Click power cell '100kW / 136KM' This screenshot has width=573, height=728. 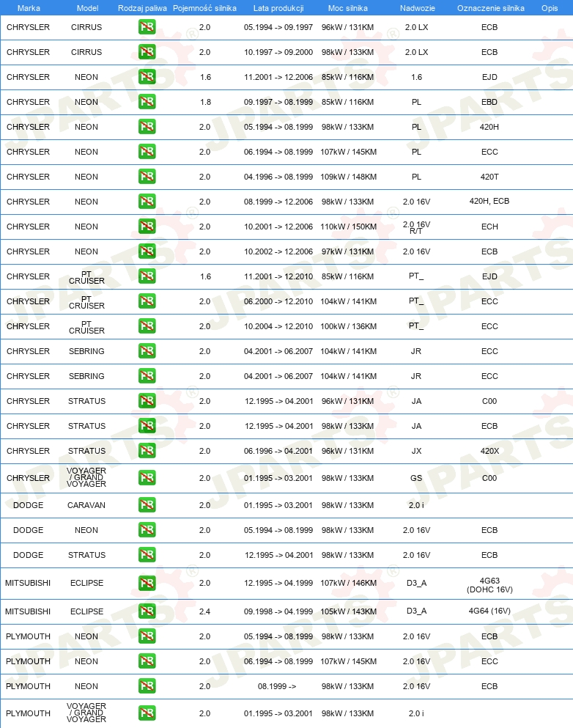click(x=349, y=326)
